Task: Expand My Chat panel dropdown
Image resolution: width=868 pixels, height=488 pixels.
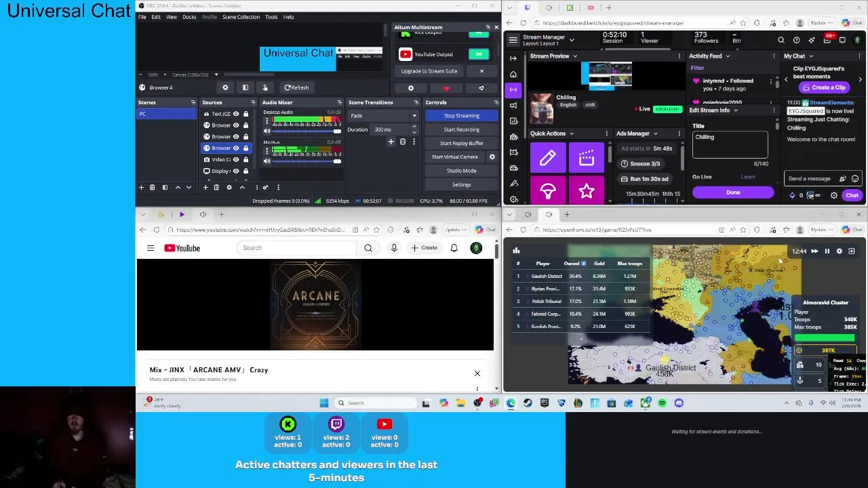Action: pos(811,56)
